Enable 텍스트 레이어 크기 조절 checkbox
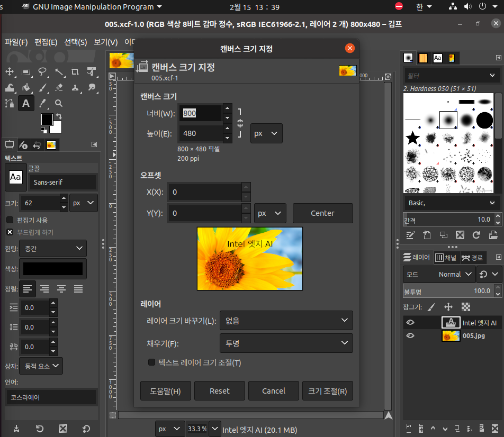 151,362
